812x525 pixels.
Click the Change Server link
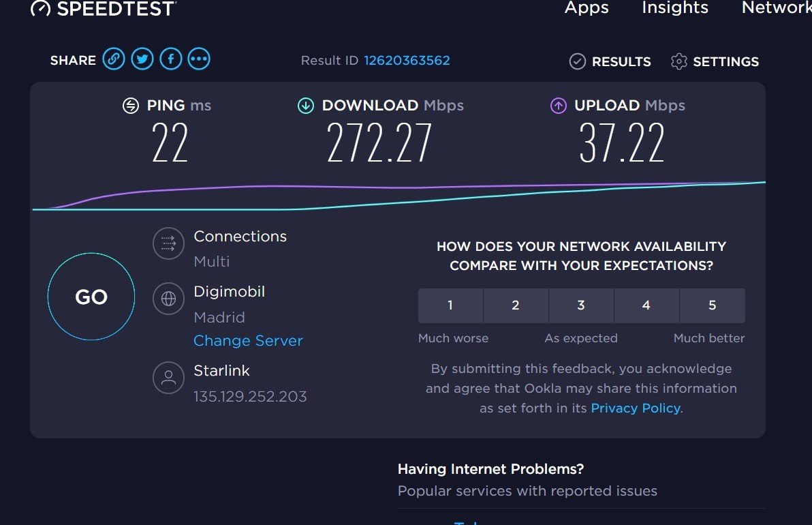(x=248, y=340)
